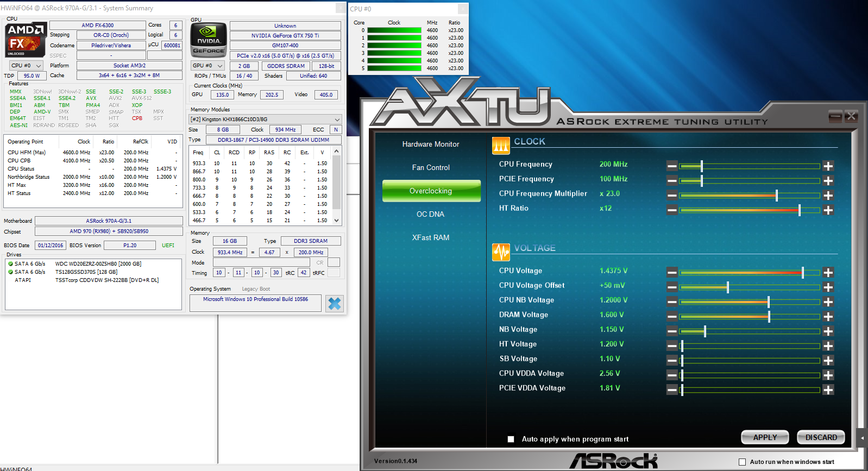Switch to Fan Control
Screen dimensions: 868x471
(x=431, y=167)
